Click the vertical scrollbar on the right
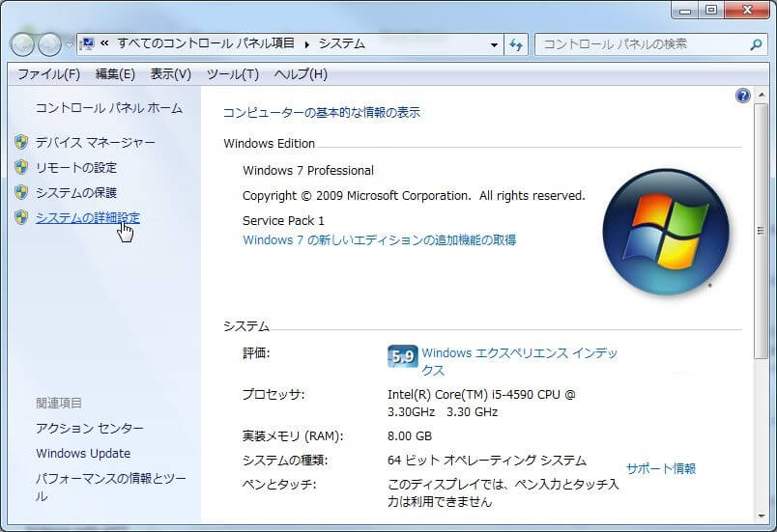Screen dimensions: 777x532 (763, 290)
